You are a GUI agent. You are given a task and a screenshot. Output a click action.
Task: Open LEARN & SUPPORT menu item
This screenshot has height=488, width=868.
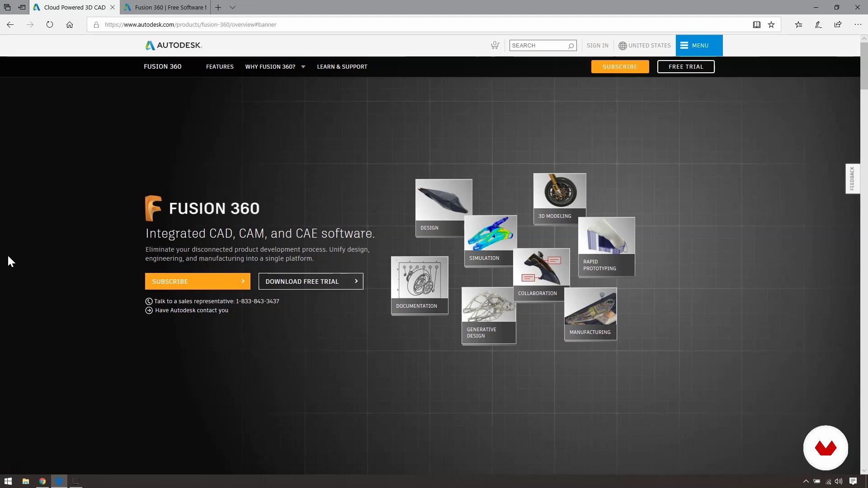(x=342, y=66)
